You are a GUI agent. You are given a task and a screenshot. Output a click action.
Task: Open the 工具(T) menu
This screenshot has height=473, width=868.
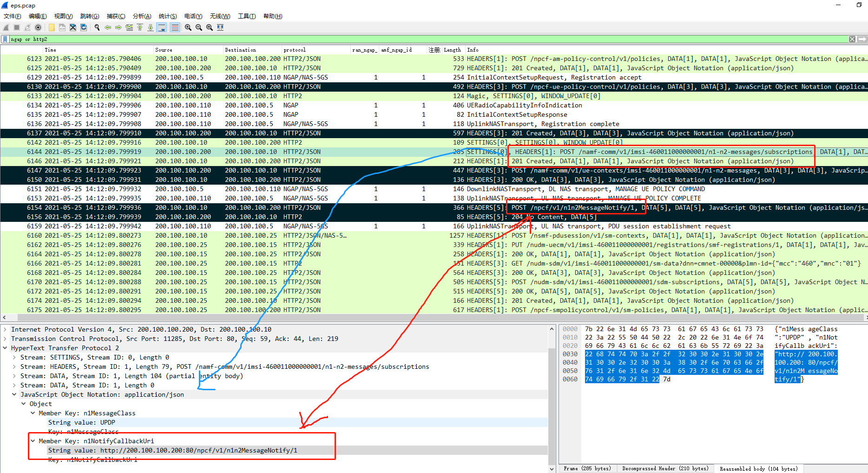pos(247,16)
